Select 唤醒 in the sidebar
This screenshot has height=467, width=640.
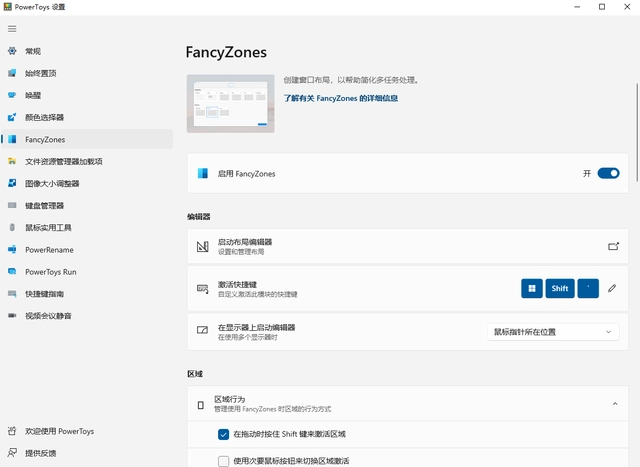(x=87, y=95)
